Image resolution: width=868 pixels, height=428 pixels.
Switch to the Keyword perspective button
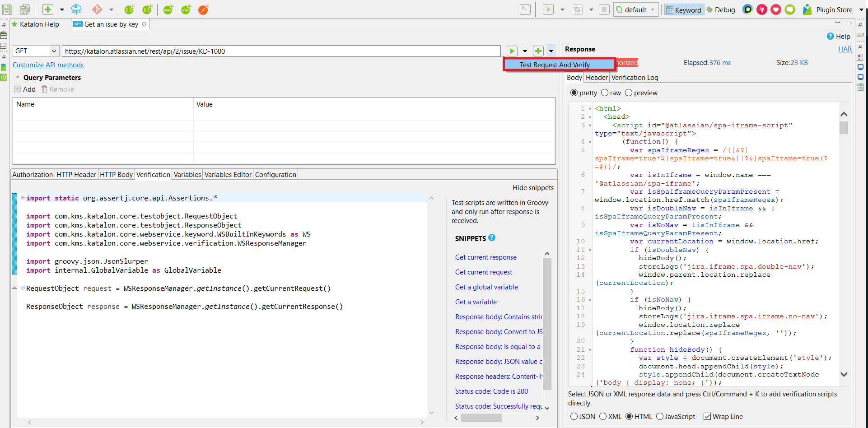click(684, 9)
